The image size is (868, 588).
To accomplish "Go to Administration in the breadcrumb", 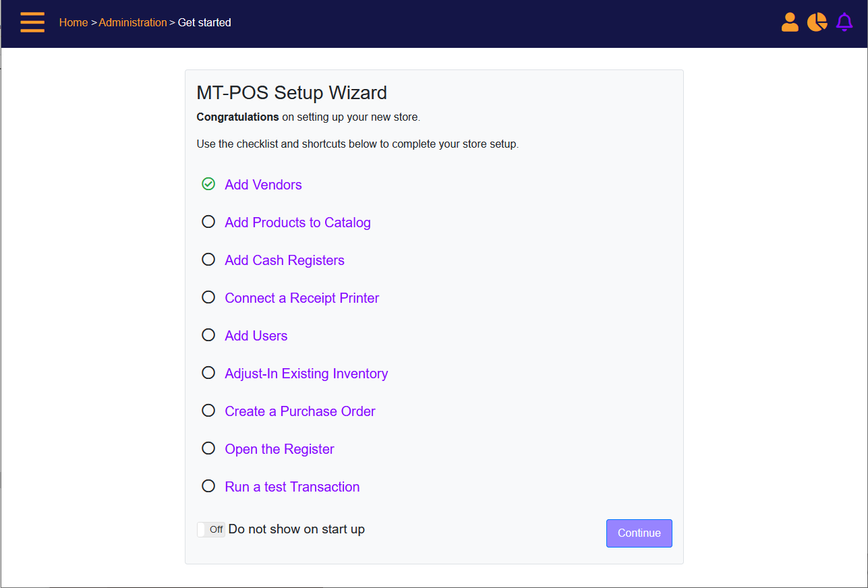I will coord(133,22).
